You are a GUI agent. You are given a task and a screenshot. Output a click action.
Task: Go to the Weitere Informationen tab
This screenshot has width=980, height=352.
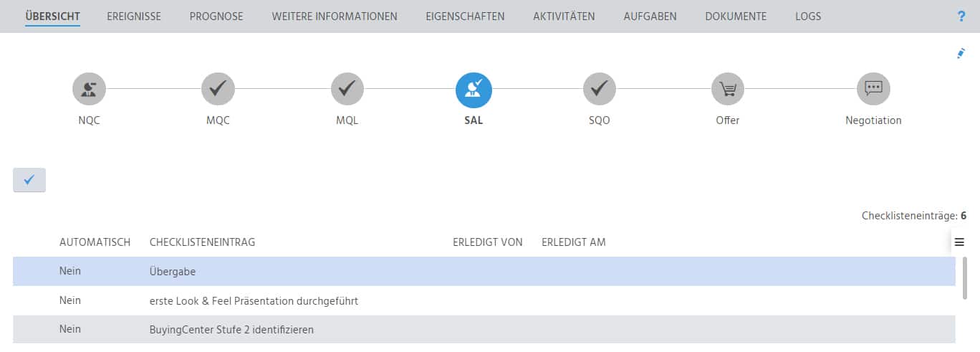(x=335, y=16)
